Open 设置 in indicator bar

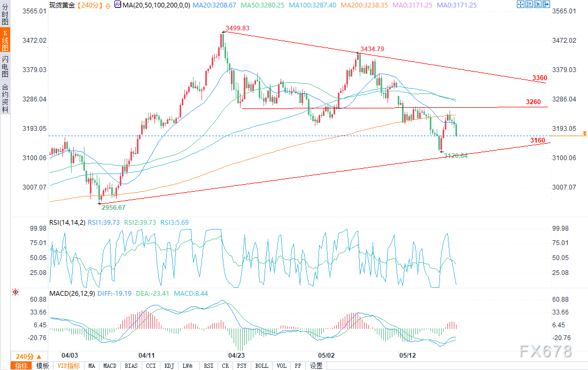tap(316, 366)
